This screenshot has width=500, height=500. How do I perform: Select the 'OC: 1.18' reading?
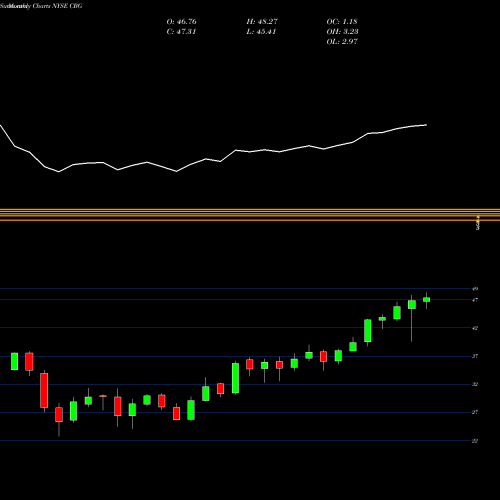342,22
